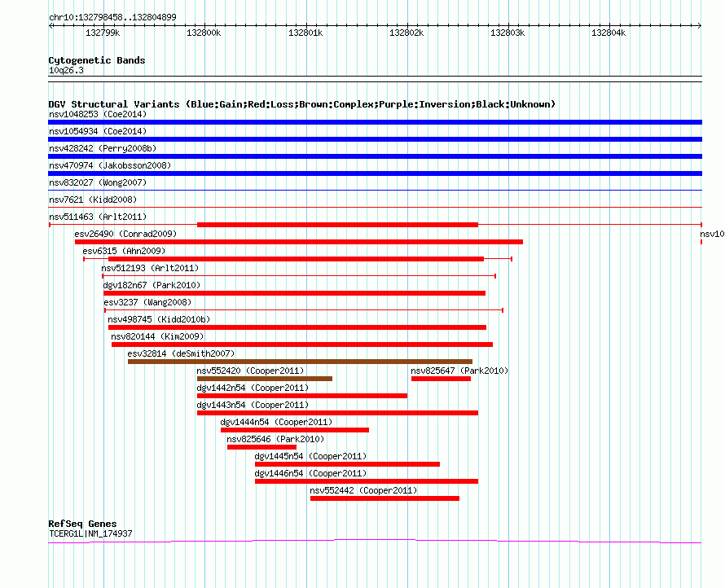
Task: Click the 132802k ruler position label
Action: pos(406,33)
